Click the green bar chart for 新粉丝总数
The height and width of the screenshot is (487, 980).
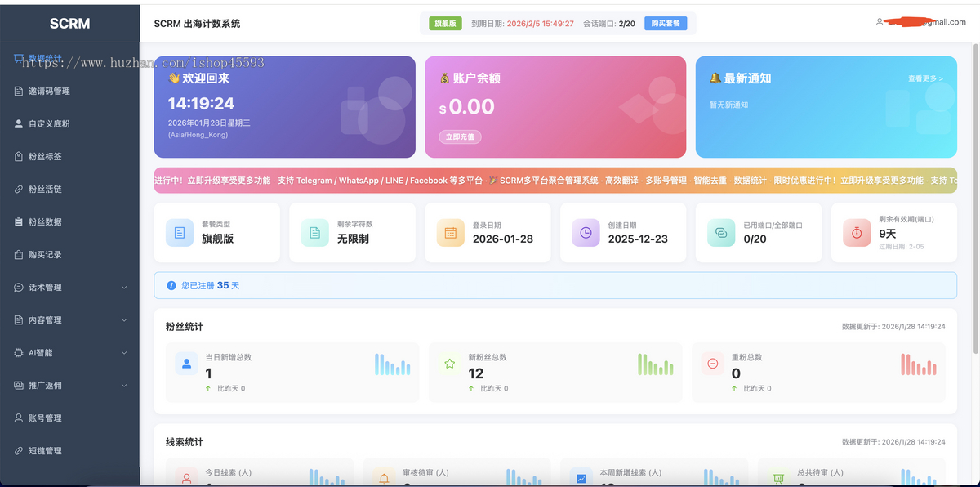[x=656, y=364]
